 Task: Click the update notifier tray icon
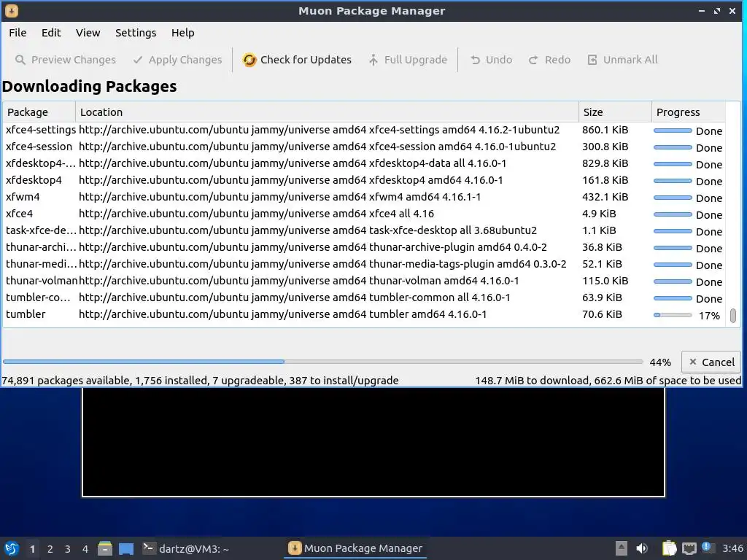click(708, 548)
